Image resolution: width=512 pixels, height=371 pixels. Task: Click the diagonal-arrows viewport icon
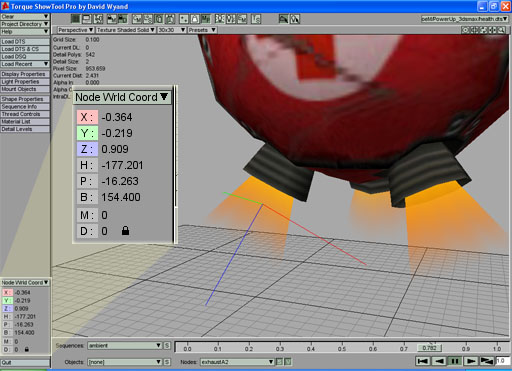point(483,30)
